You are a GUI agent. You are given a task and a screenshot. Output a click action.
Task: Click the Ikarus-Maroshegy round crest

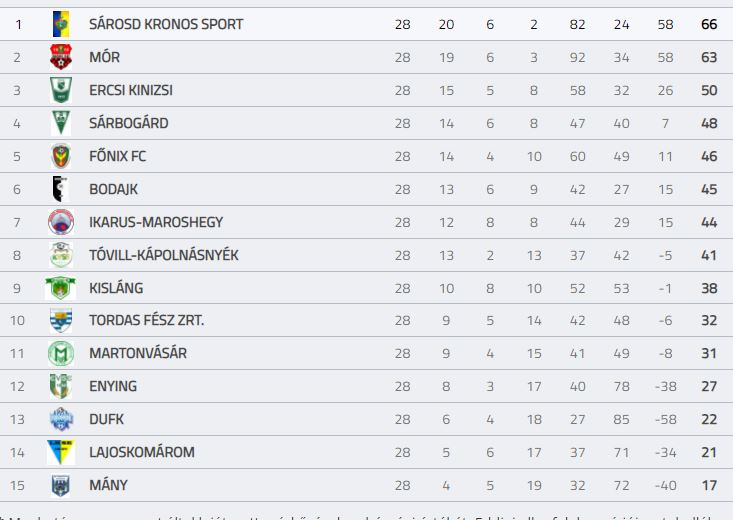pyautogui.click(x=61, y=222)
